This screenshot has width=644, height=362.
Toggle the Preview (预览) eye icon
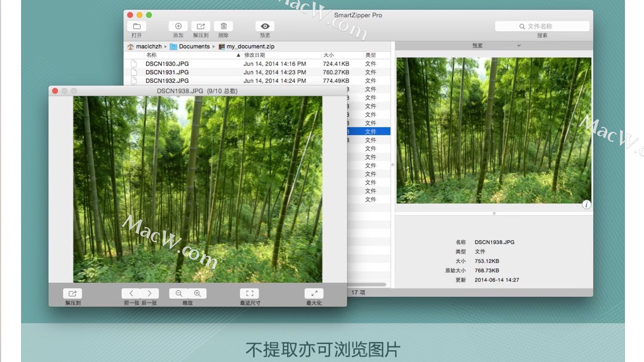pyautogui.click(x=265, y=26)
